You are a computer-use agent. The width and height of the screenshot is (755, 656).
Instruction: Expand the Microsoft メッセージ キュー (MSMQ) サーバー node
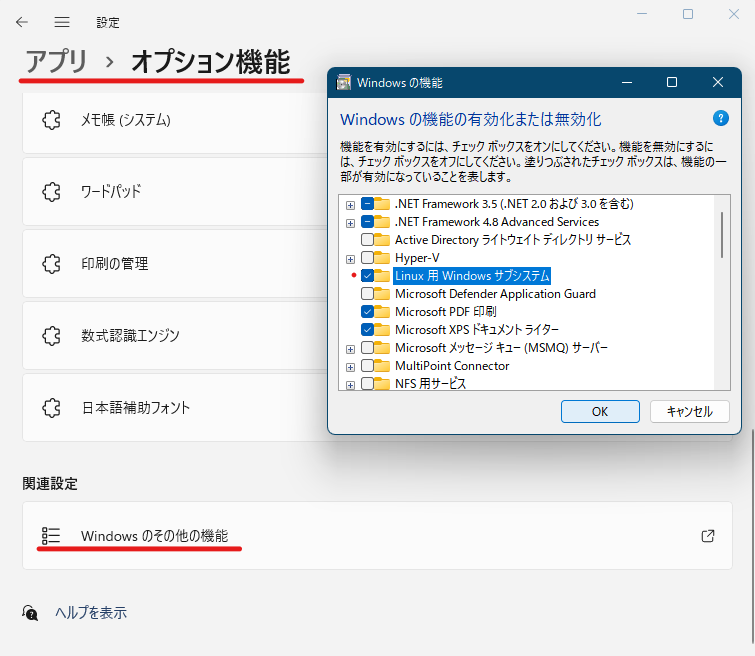351,349
